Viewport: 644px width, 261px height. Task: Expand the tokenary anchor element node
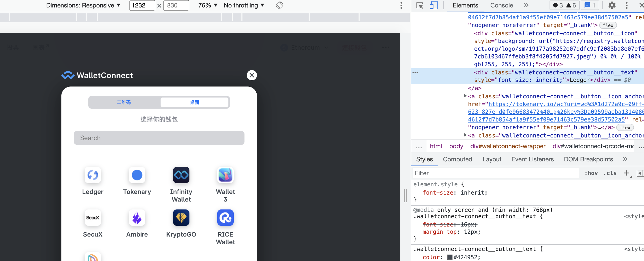465,96
